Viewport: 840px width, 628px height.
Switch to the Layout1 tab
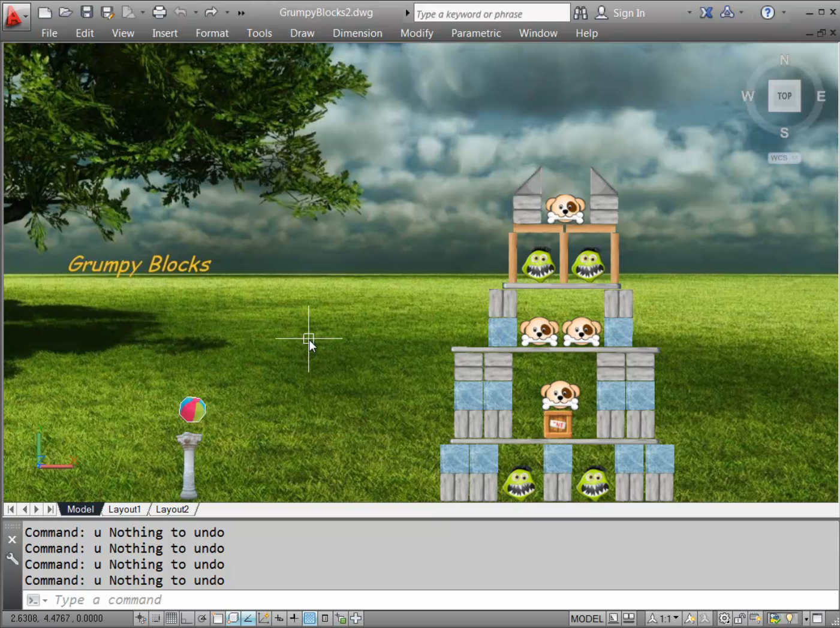pos(124,509)
